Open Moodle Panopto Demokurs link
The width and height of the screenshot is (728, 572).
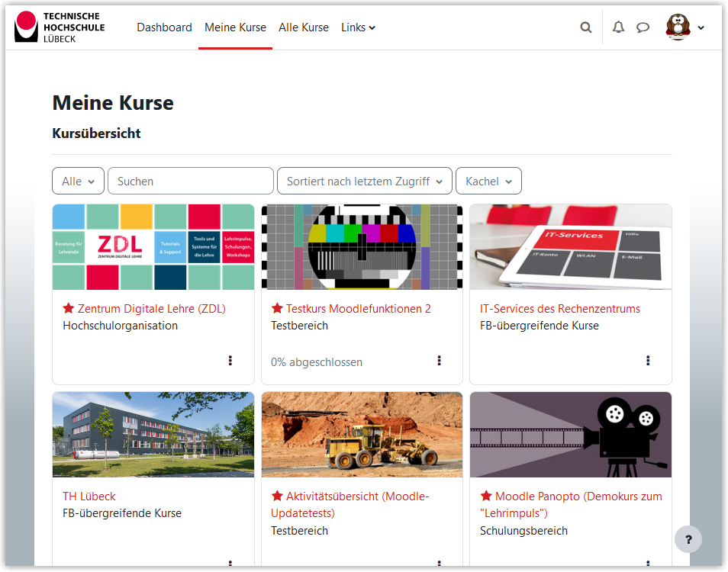[571, 505]
